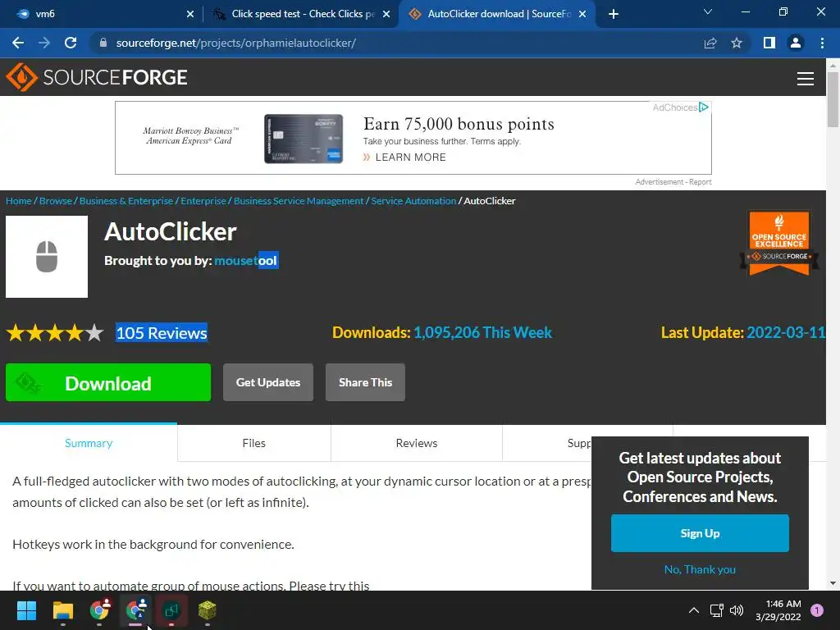
Task: Open File Explorer from taskbar
Action: (x=62, y=610)
